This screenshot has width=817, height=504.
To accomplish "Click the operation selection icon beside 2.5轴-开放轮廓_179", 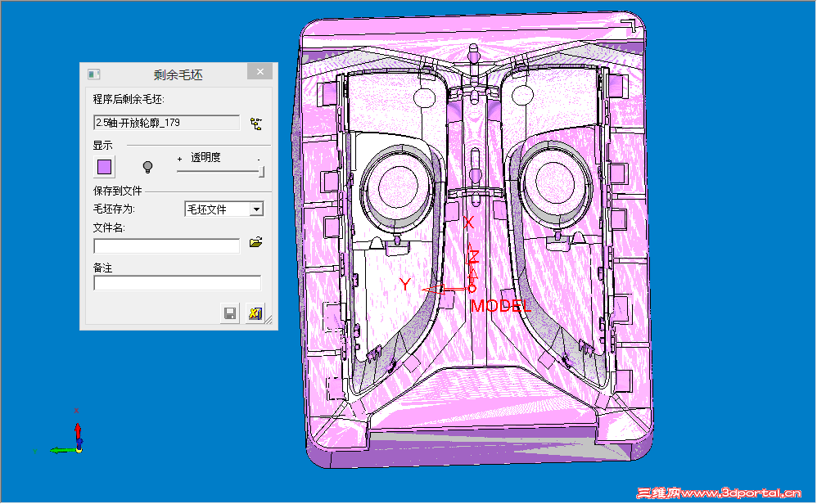I will [255, 122].
